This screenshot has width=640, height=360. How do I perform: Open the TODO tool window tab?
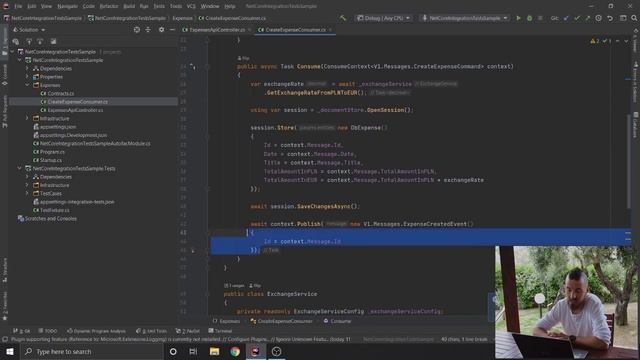click(48, 331)
